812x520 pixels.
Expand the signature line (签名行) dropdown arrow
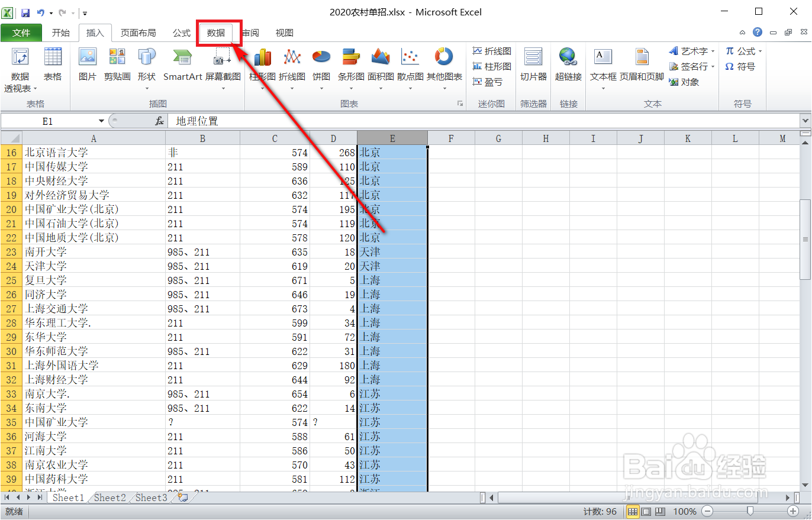coord(713,67)
